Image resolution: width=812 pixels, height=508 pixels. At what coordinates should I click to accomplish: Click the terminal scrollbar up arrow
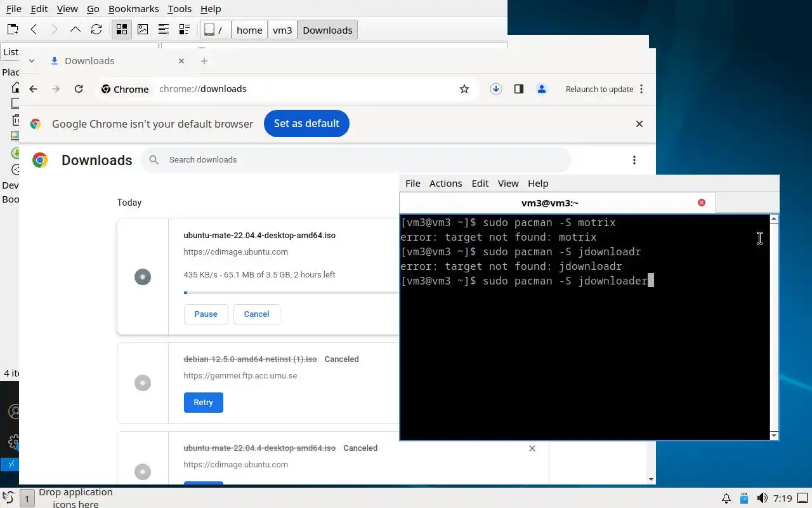pos(774,219)
